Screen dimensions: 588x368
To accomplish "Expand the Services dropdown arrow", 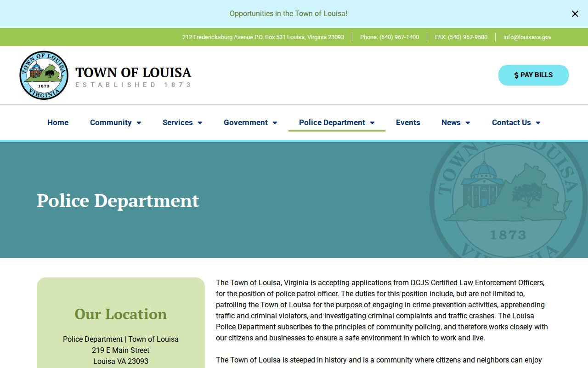I will tap(200, 123).
